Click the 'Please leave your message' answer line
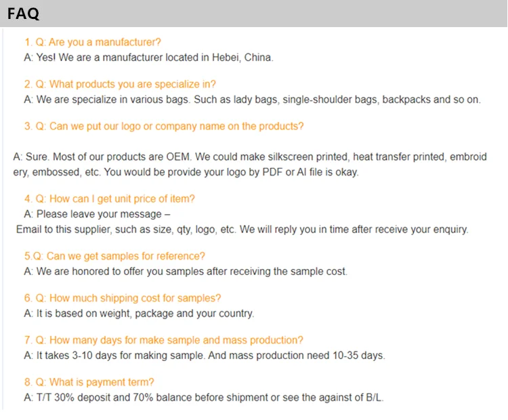 pyautogui.click(x=98, y=214)
